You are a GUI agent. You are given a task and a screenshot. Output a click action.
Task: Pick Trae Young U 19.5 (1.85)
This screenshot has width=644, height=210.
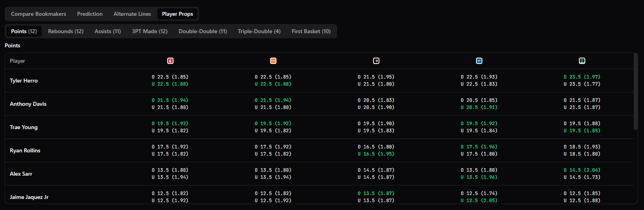coord(582,131)
